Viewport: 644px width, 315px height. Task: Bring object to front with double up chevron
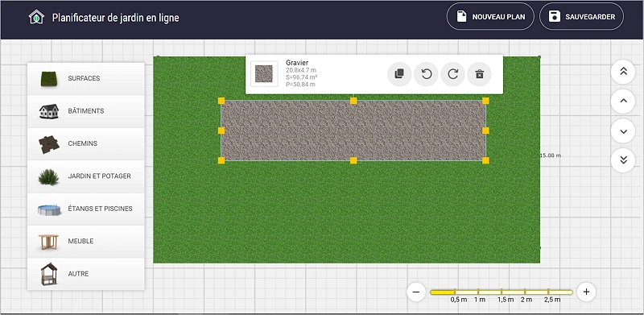coord(623,72)
